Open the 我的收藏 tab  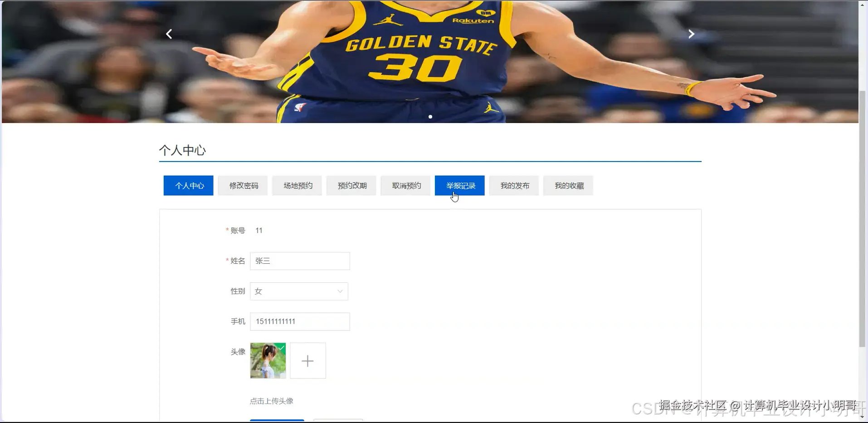pyautogui.click(x=568, y=186)
